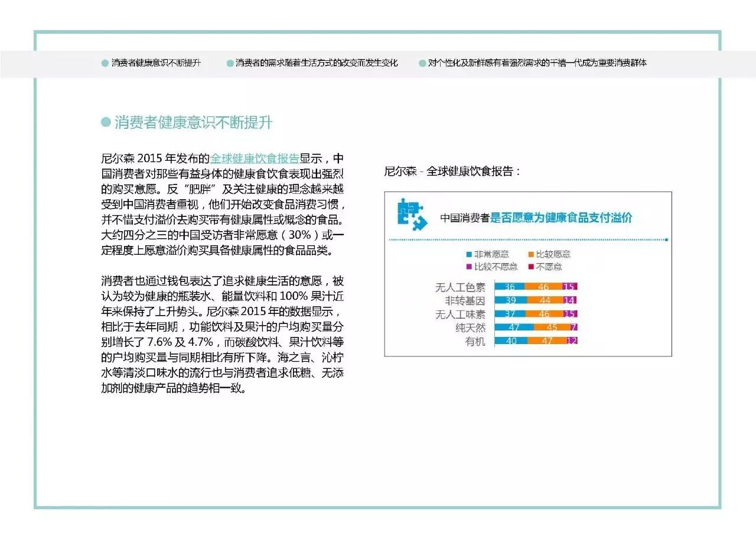Click the purple 比较不愿意 legend swatch
The height and width of the screenshot is (535, 756).
tap(469, 267)
